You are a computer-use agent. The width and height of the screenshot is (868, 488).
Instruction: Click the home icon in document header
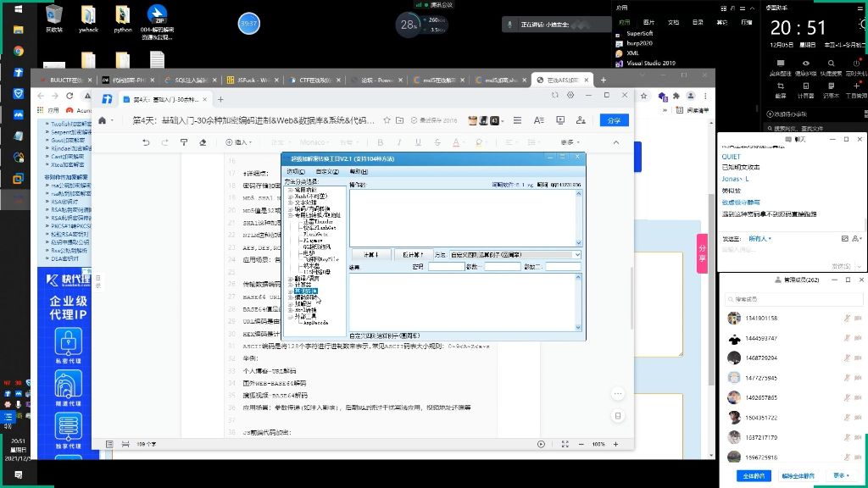tap(103, 120)
